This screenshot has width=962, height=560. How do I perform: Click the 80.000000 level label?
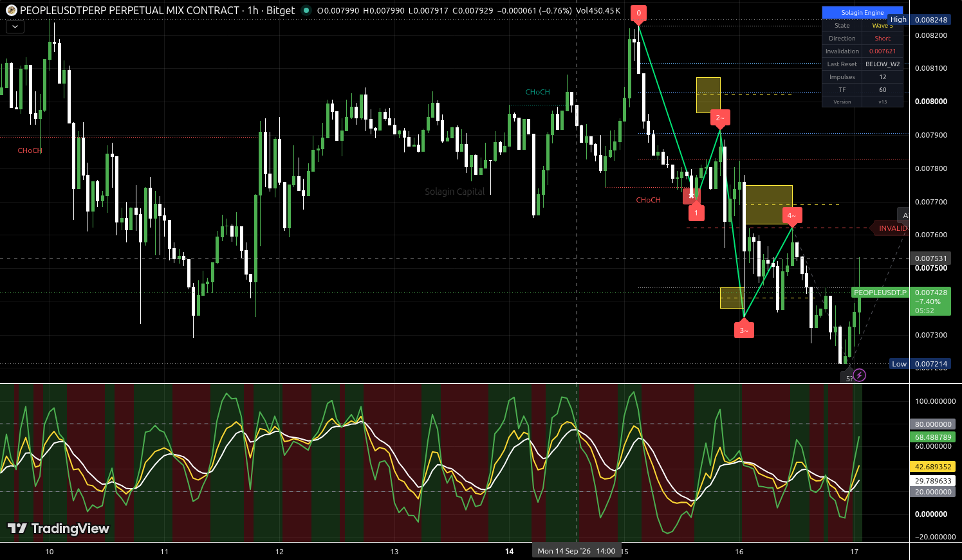click(x=933, y=424)
